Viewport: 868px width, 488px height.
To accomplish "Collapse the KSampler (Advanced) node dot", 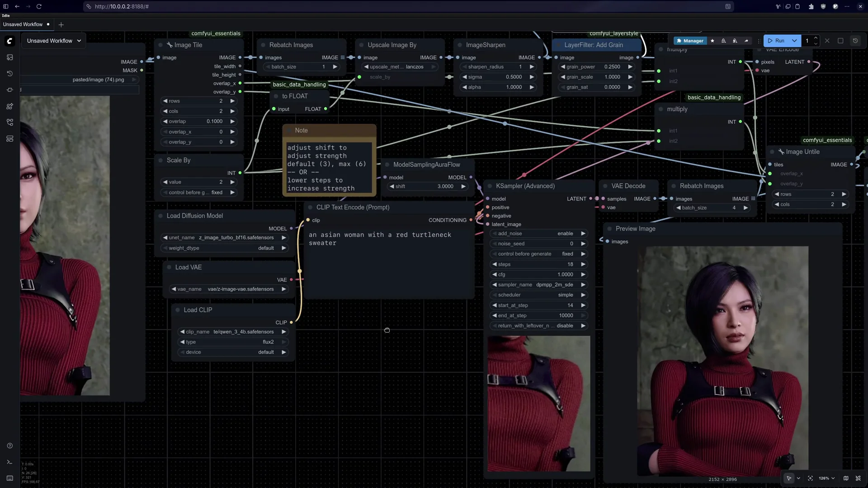I will click(x=490, y=186).
